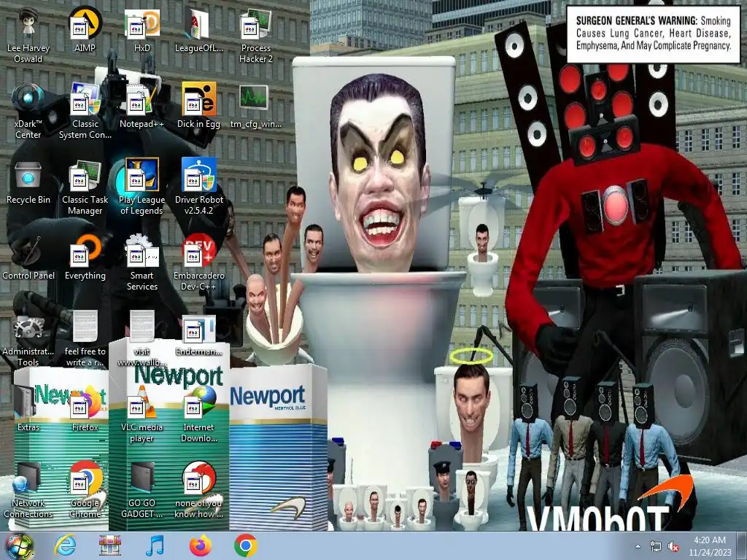The height and width of the screenshot is (560, 747).
Task: Launch the music note app in taskbar
Action: (x=155, y=545)
